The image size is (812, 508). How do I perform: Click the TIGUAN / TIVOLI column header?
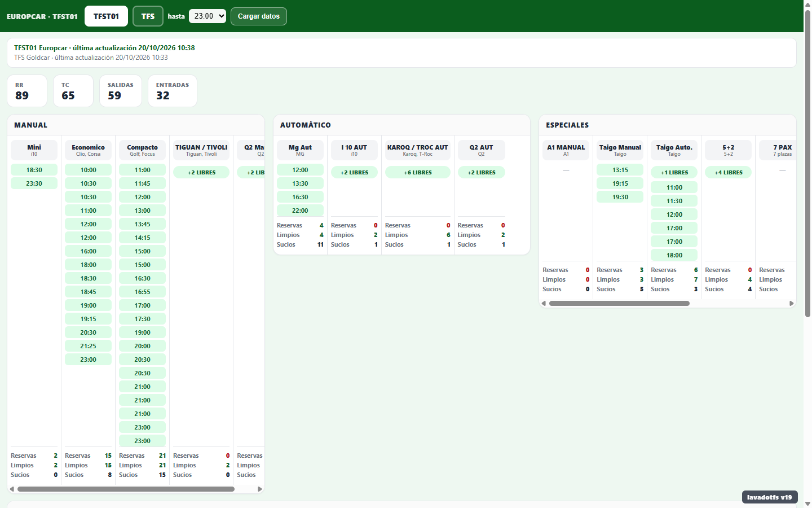click(201, 150)
